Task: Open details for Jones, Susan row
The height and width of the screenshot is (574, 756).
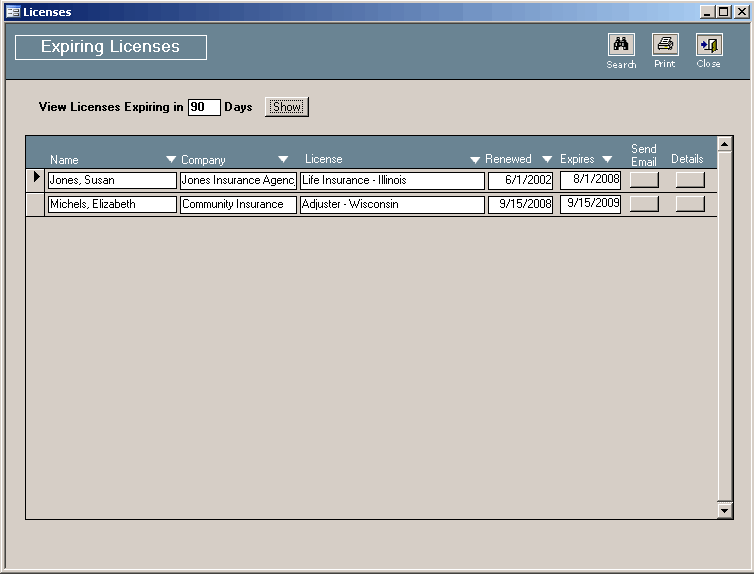Action: click(x=690, y=180)
